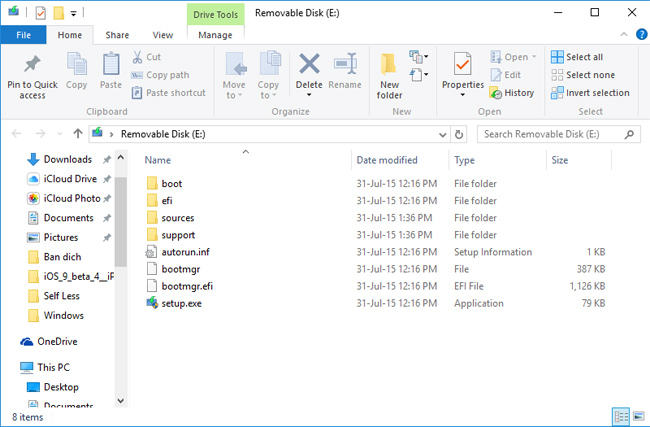Click the Delete X icon
The image size is (650, 427).
(x=309, y=63)
